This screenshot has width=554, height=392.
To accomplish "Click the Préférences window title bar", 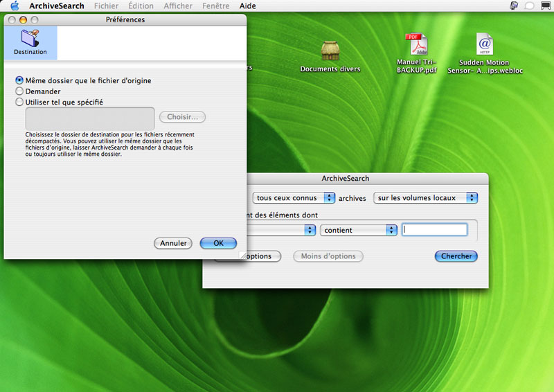I will point(125,19).
